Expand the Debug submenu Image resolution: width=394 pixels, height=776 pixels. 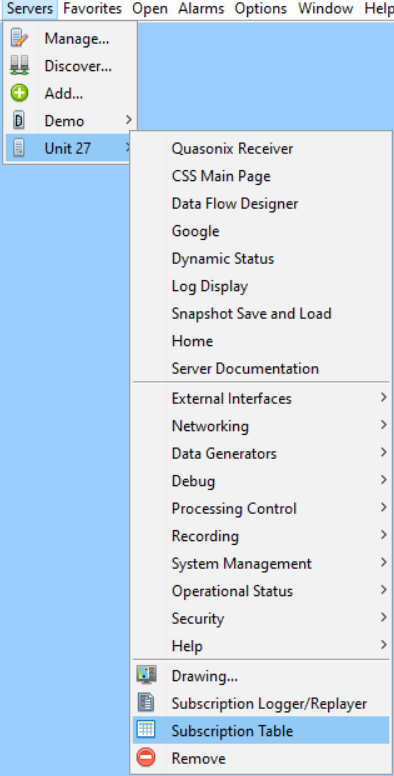[261, 481]
